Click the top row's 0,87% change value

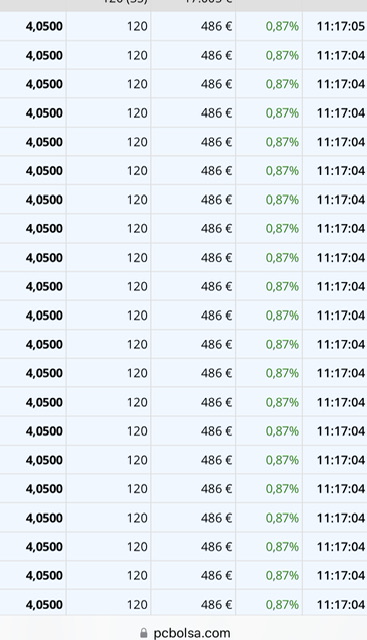282,27
